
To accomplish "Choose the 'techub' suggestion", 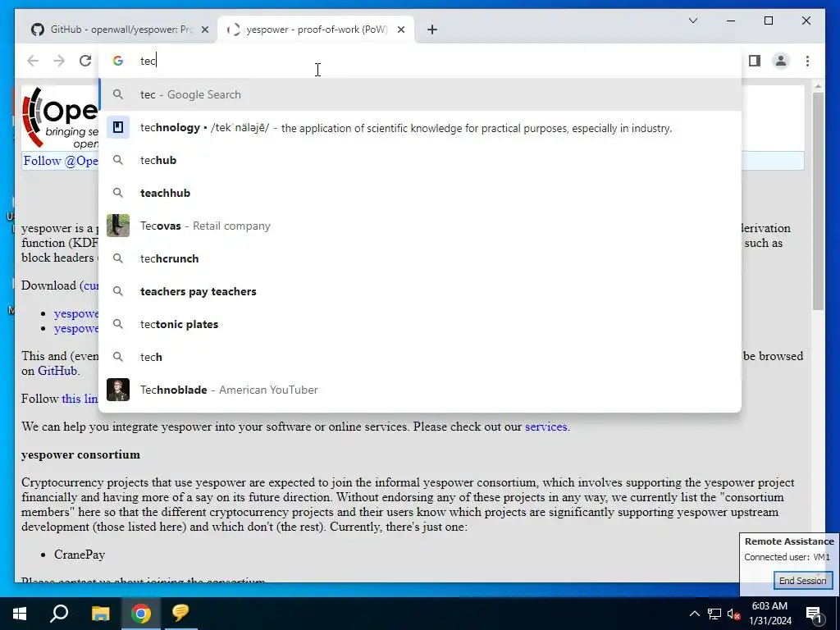I will tap(420, 160).
